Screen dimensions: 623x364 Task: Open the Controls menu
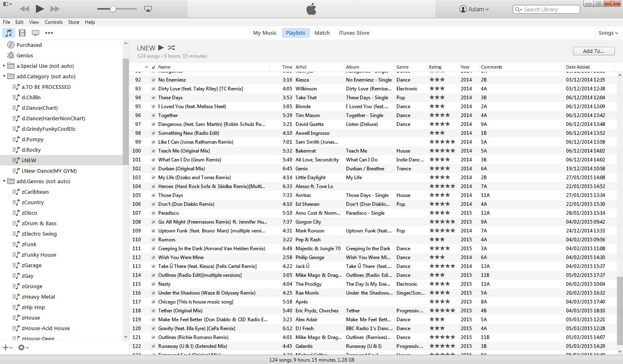click(x=54, y=22)
